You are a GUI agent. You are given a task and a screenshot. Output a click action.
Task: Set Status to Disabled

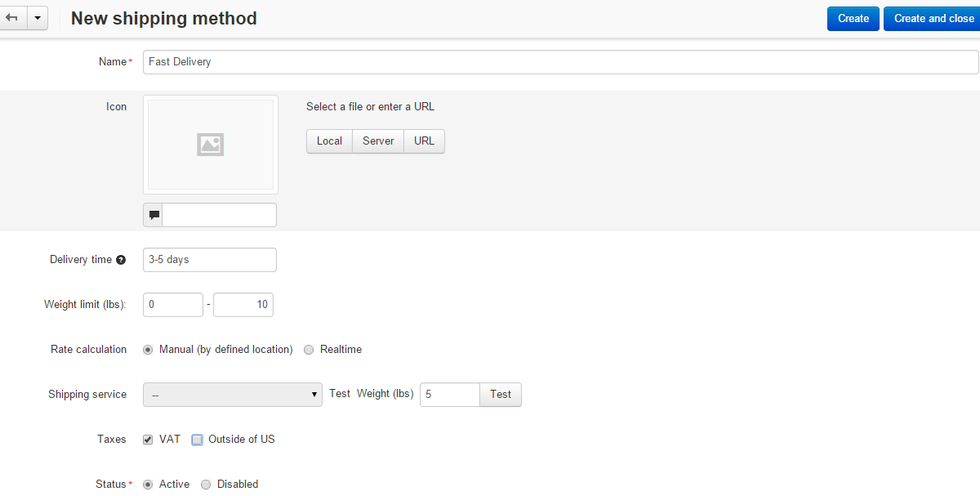click(x=205, y=484)
